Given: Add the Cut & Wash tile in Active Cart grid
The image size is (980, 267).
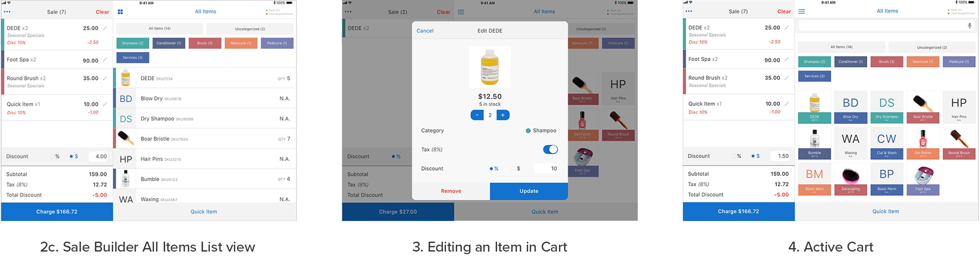Looking at the screenshot, I should click(887, 143).
